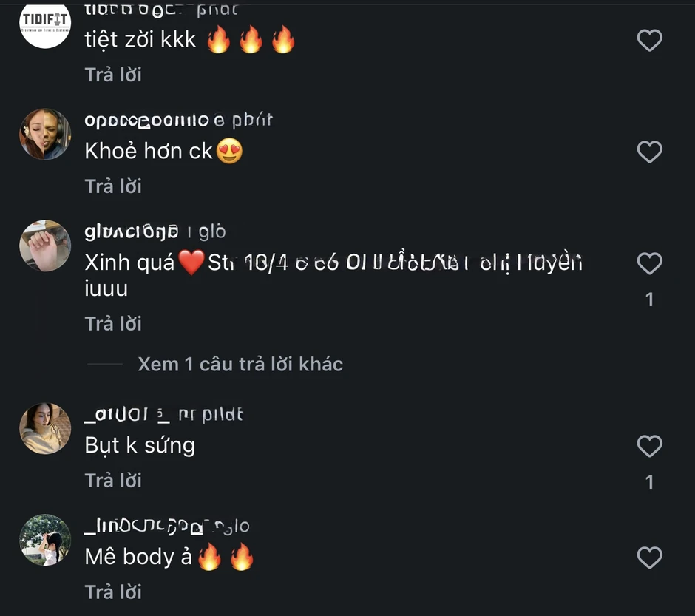Reply to the "tiệt zời kkk" comment
Screen dimensions: 695x616
[113, 74]
